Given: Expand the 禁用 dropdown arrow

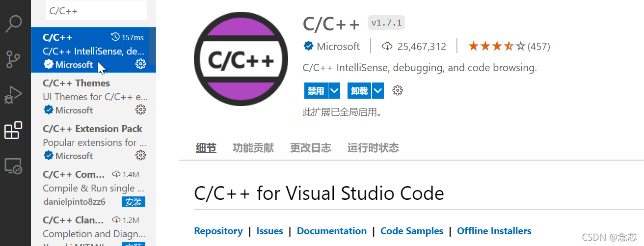Looking at the screenshot, I should click(x=334, y=91).
